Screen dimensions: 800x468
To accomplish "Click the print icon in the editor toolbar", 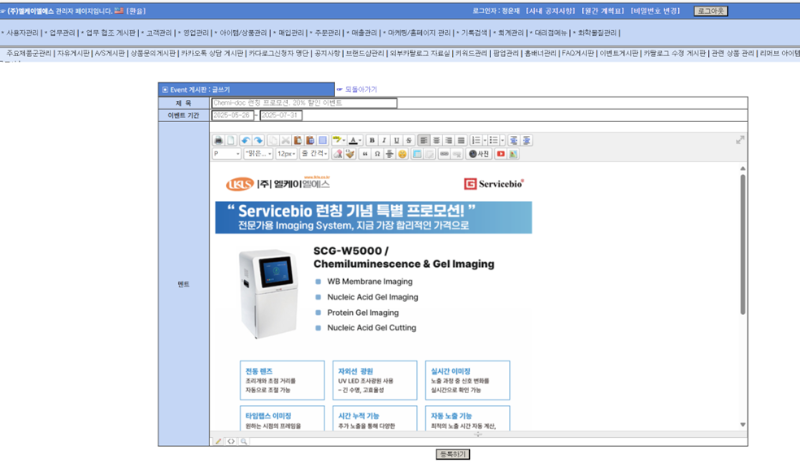I will click(x=218, y=140).
